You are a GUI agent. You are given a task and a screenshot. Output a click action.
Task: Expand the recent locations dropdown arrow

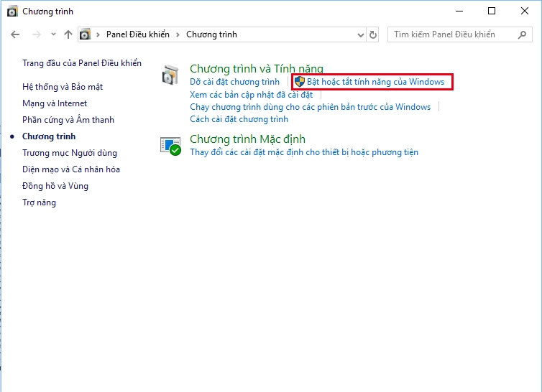(52, 34)
